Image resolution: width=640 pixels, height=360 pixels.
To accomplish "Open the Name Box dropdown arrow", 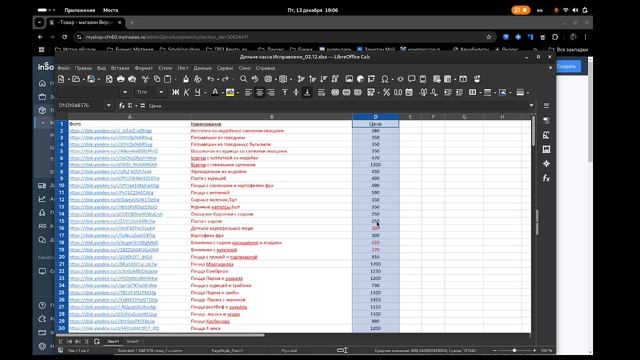I will pyautogui.click(x=109, y=106).
